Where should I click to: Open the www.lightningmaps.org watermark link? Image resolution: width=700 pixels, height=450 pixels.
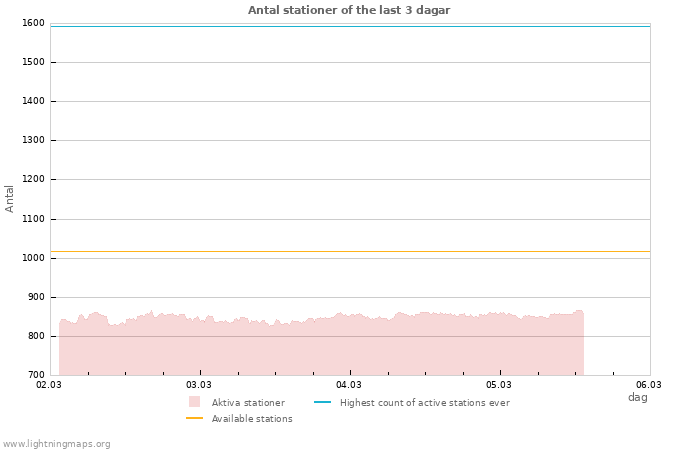point(56,444)
